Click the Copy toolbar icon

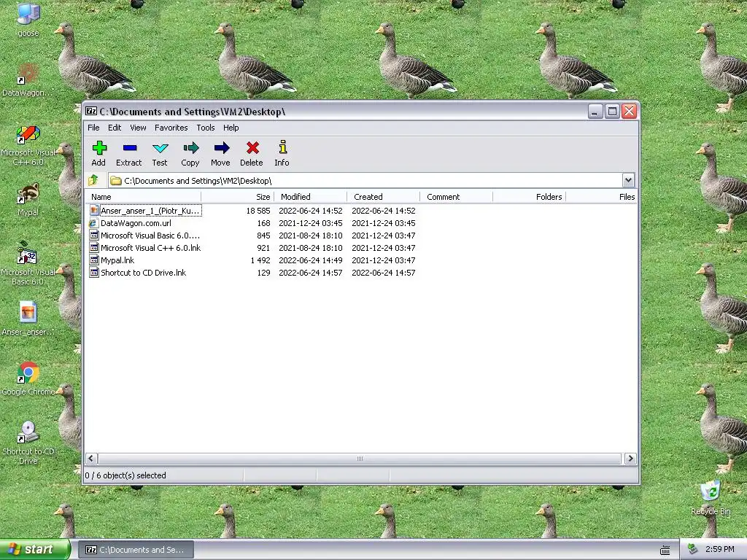[190, 148]
